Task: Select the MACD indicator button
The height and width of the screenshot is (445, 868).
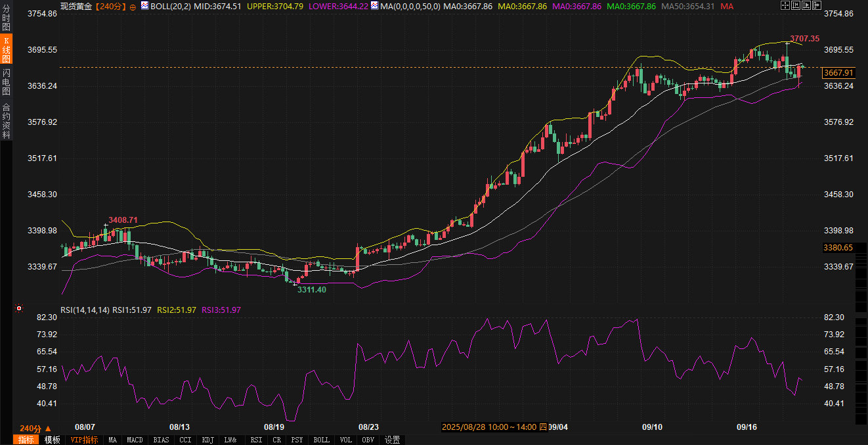Action: pos(135,440)
